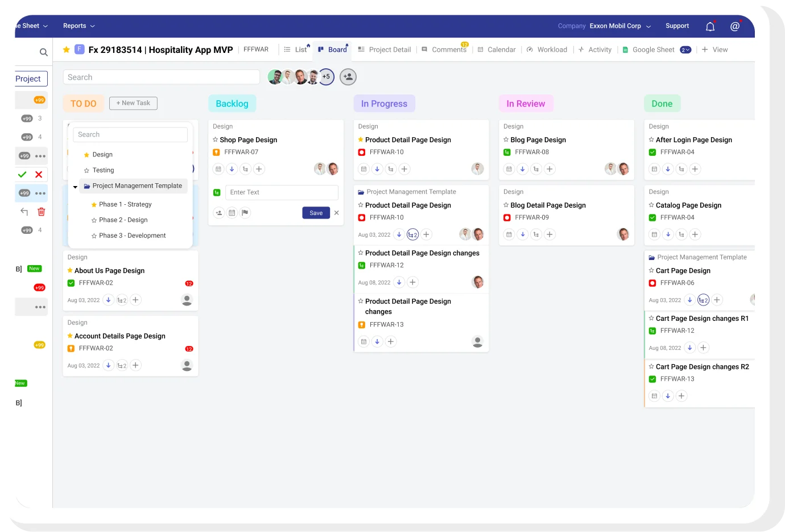Open the Workload tab
This screenshot has width=785, height=532.
(x=547, y=50)
